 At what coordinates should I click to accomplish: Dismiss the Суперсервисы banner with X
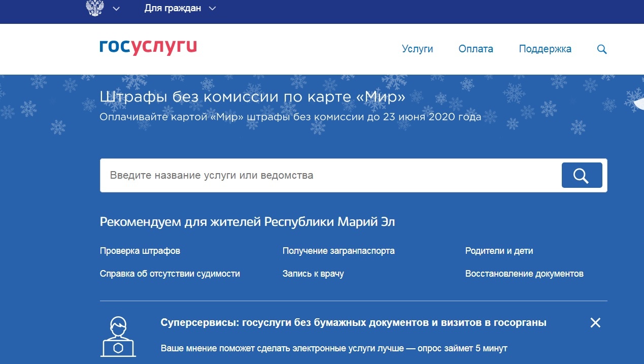click(595, 323)
